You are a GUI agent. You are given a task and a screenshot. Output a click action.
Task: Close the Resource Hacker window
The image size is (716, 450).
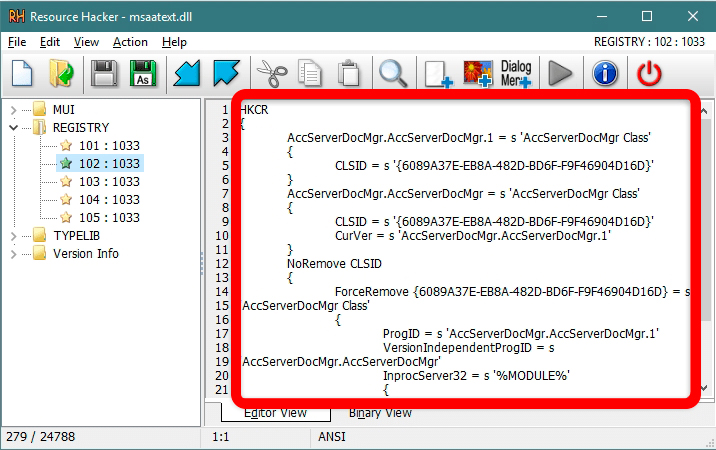click(x=693, y=16)
